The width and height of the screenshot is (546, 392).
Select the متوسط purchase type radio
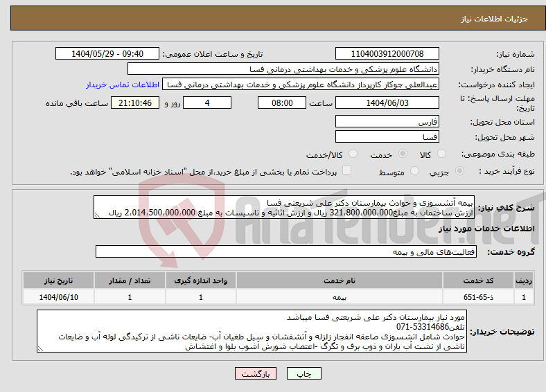point(414,170)
